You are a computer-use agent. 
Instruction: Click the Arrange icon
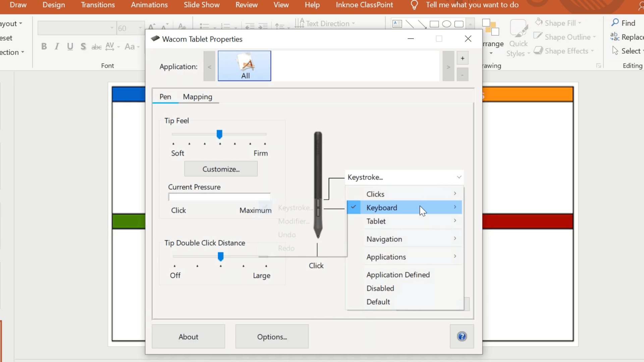click(x=491, y=27)
